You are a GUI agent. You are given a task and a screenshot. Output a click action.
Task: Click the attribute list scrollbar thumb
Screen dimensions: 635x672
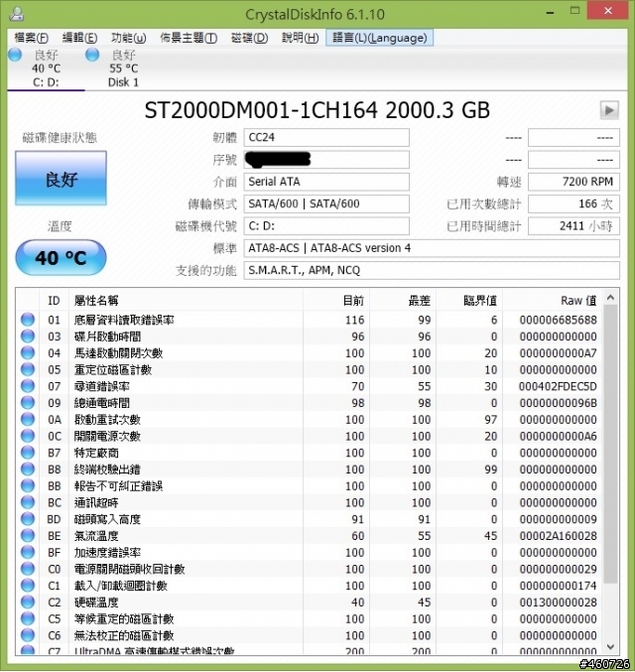click(x=610, y=444)
